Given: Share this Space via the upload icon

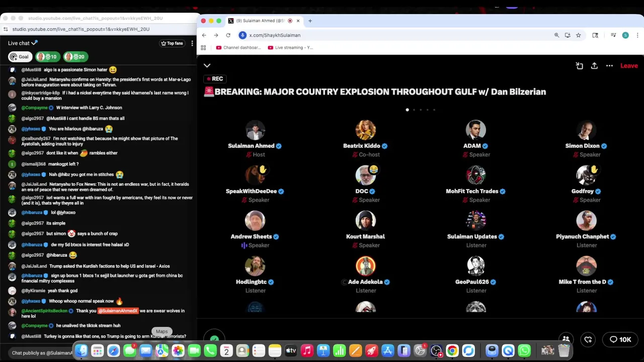Looking at the screenshot, I should (x=594, y=66).
